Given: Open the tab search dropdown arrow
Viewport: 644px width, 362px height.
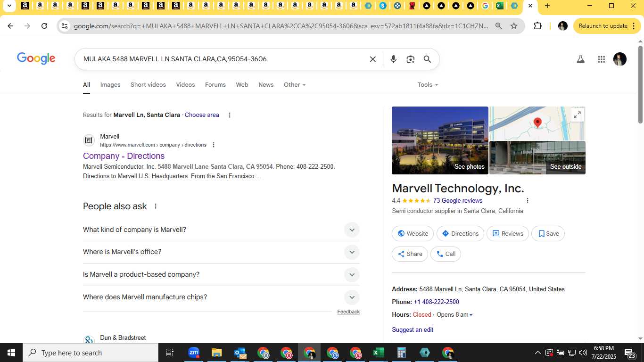Looking at the screenshot, I should pos(9,6).
